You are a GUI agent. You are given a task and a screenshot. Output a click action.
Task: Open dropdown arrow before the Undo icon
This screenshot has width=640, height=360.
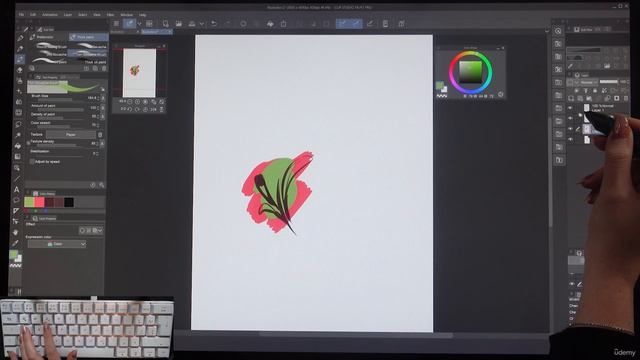(202, 24)
